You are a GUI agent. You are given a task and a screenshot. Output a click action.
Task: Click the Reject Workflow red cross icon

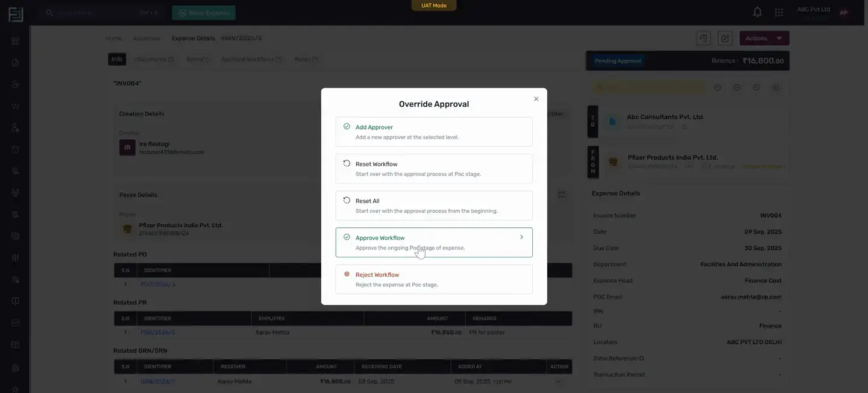pyautogui.click(x=347, y=274)
